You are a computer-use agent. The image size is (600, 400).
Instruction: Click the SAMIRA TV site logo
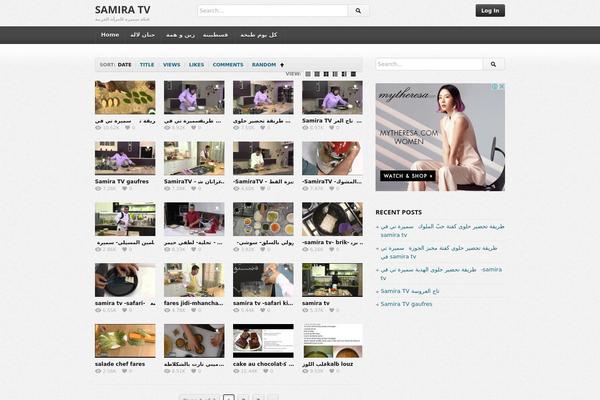click(122, 10)
